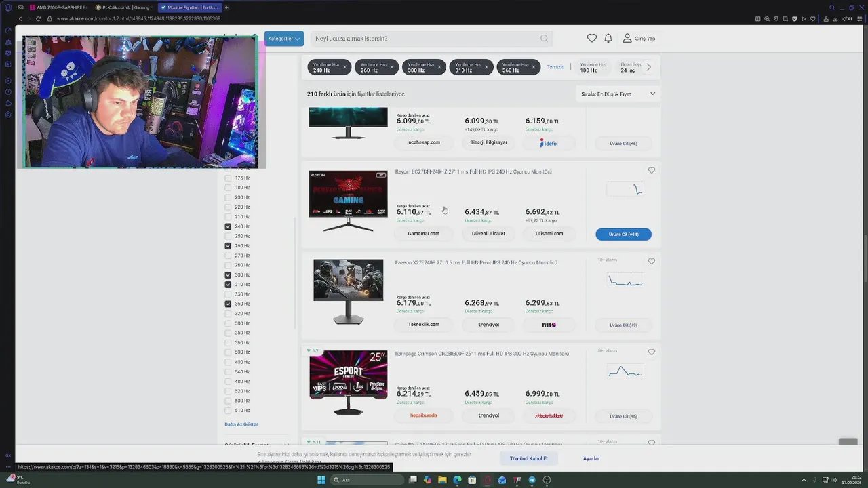Open Telegram from taskbar
This screenshot has width=868, height=488.
coord(532,480)
